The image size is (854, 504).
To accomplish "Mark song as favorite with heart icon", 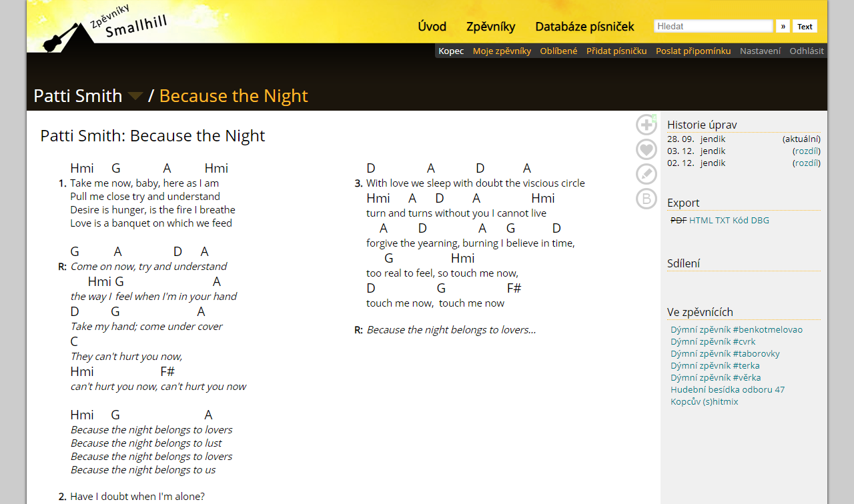I will (646, 149).
